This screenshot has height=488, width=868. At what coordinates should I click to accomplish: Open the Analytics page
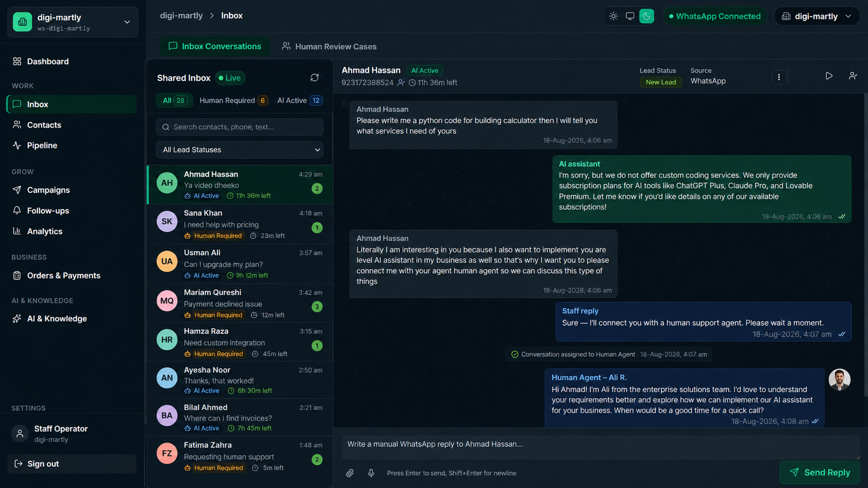click(x=72, y=231)
